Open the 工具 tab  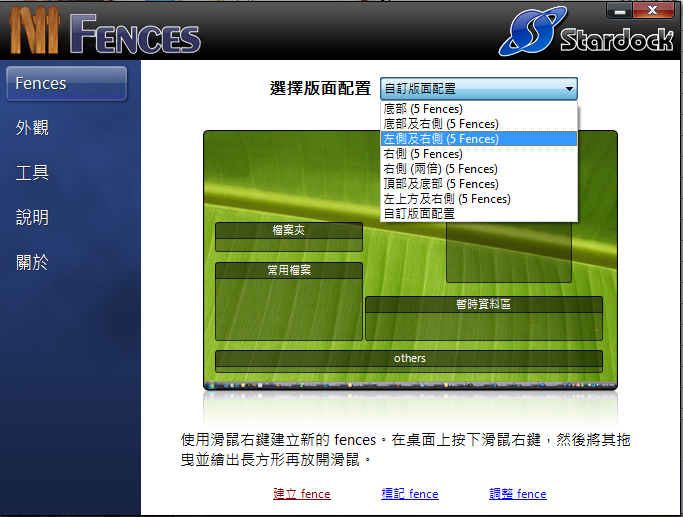[x=32, y=173]
